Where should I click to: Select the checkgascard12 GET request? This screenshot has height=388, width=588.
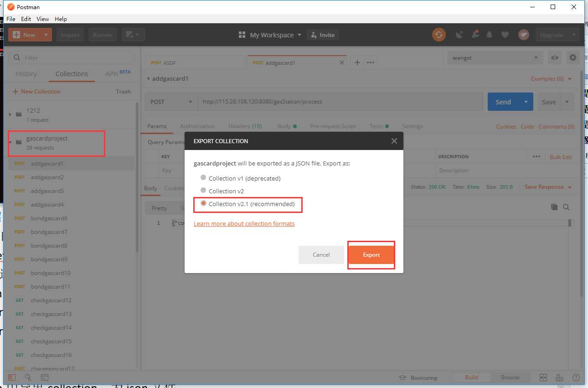(x=71, y=300)
